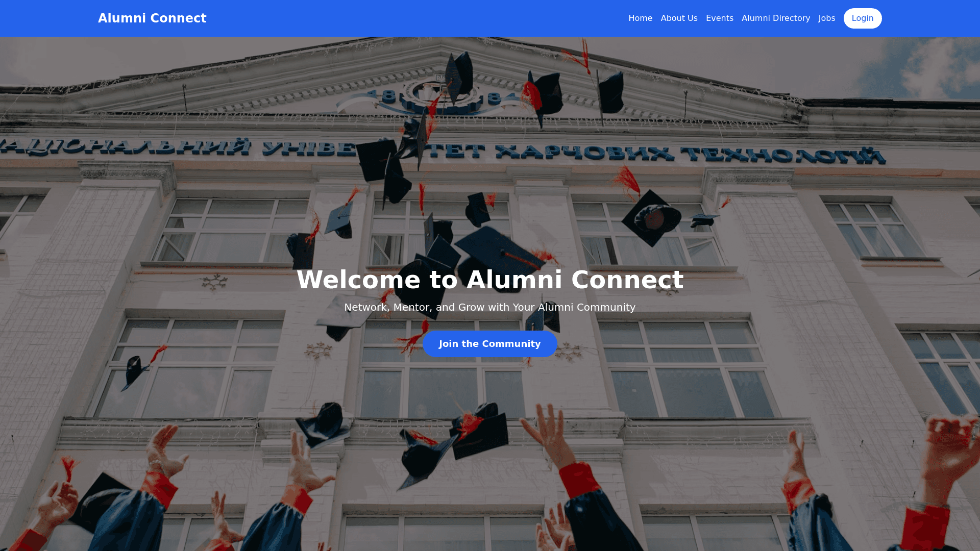Image resolution: width=980 pixels, height=551 pixels.
Task: Click the topmost flying cap near the pediment
Action: 459,71
